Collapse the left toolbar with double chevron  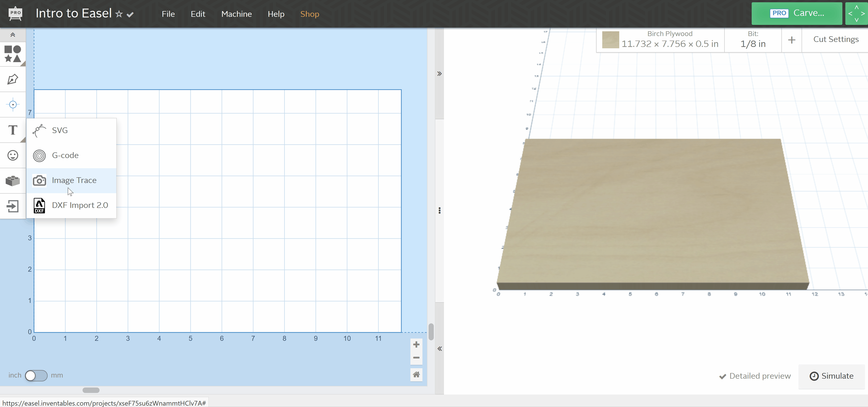pos(12,35)
